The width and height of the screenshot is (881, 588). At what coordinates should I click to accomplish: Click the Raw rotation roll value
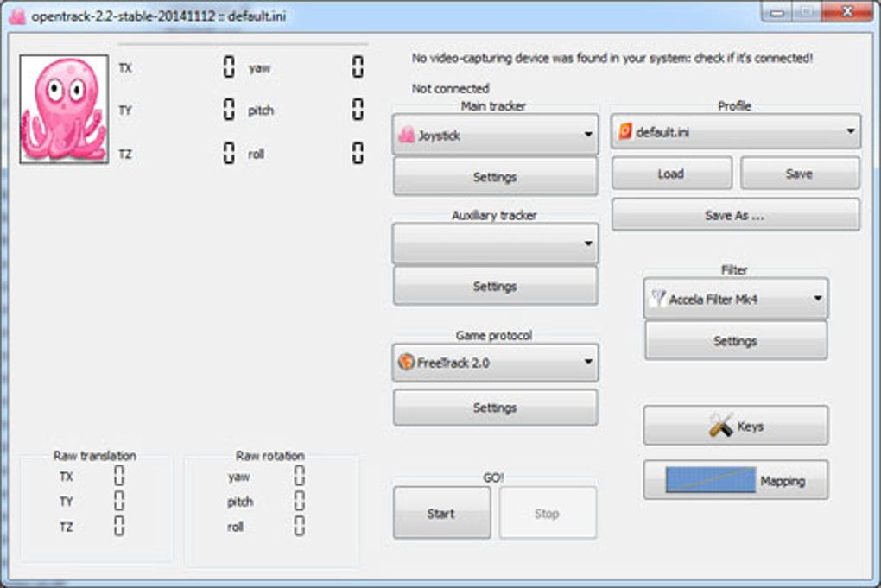(300, 526)
